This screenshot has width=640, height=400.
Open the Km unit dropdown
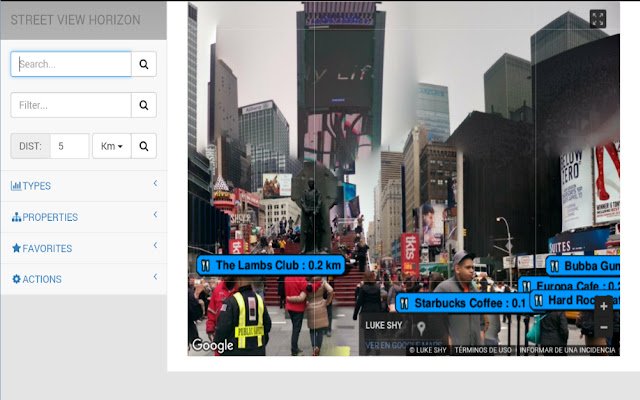pos(111,146)
